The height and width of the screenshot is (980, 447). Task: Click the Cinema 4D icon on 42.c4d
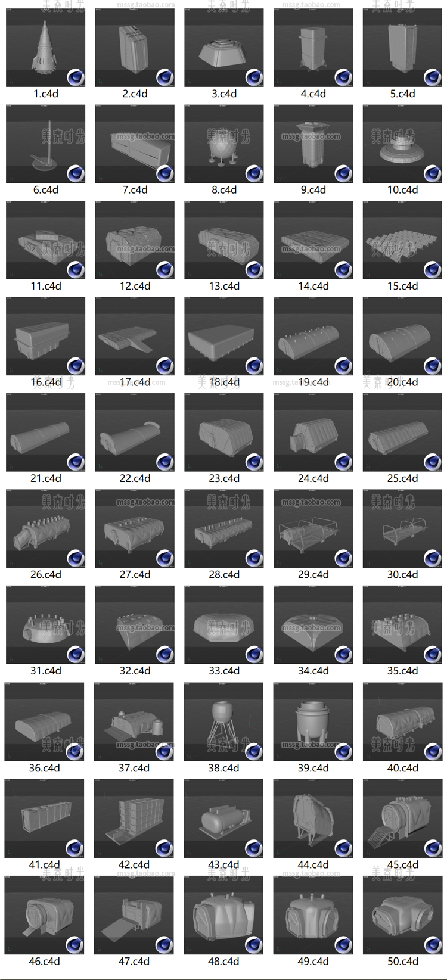164,848
